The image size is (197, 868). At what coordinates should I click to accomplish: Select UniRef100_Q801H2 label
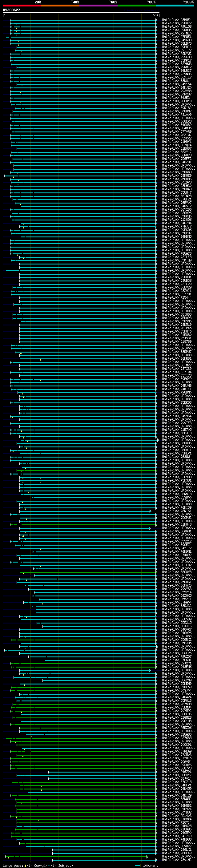point(177,860)
